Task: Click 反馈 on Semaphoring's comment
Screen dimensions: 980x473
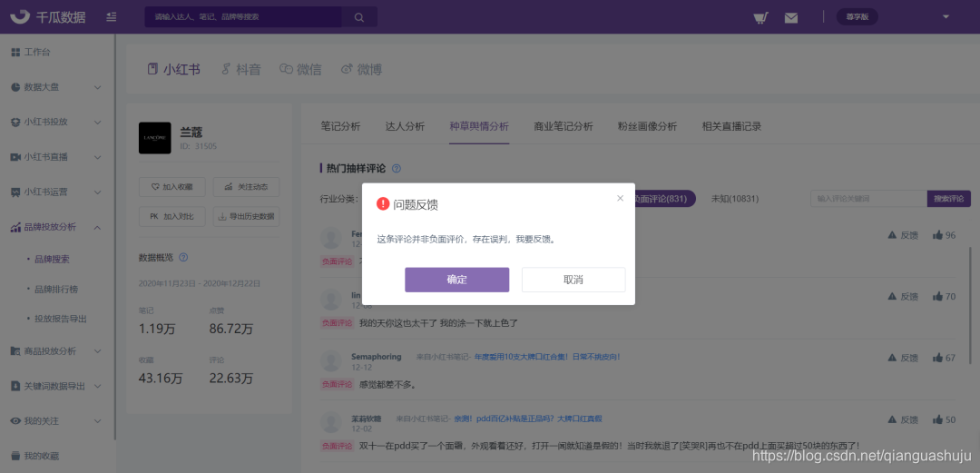Action: (x=903, y=358)
